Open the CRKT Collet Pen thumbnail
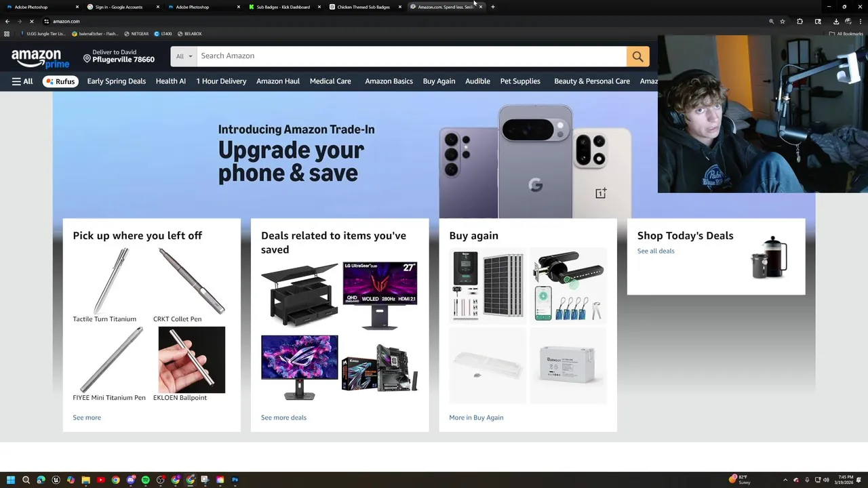This screenshot has height=488, width=868. click(192, 281)
